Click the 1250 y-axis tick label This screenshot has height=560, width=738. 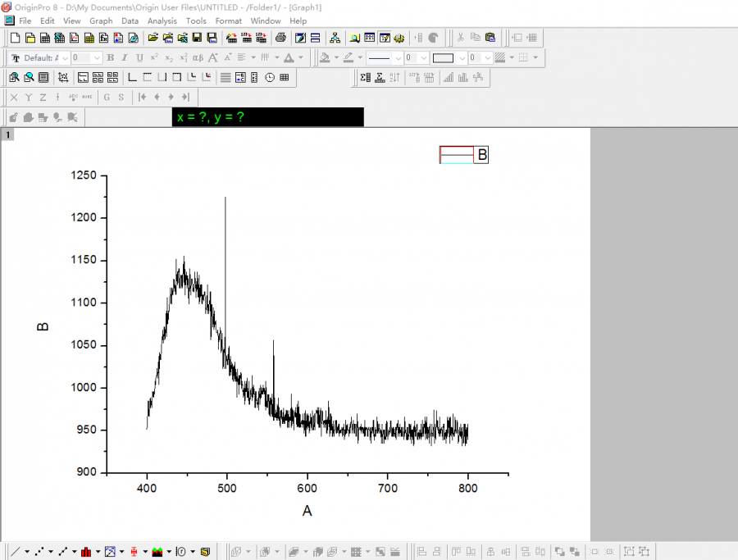84,175
